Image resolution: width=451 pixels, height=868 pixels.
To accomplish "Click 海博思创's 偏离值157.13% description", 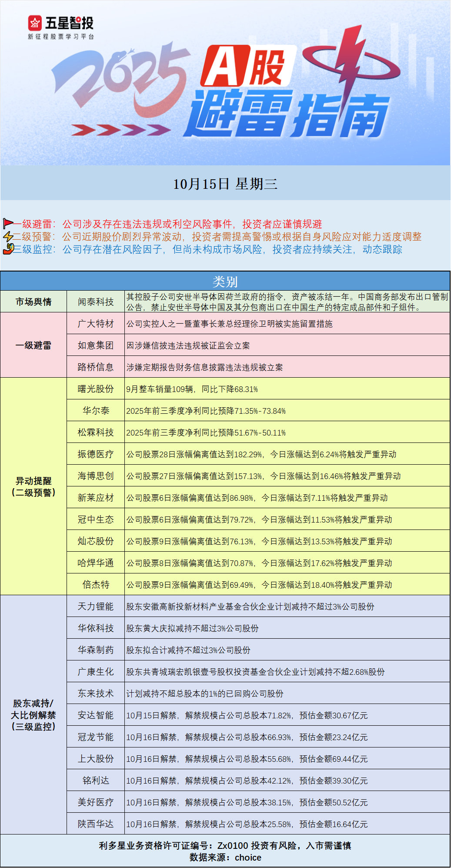I will point(264,476).
